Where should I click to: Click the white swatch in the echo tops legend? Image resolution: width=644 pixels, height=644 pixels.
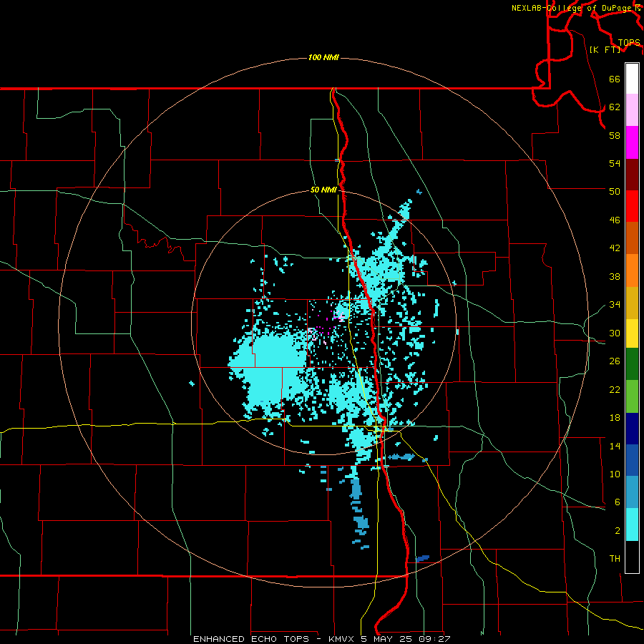click(632, 79)
